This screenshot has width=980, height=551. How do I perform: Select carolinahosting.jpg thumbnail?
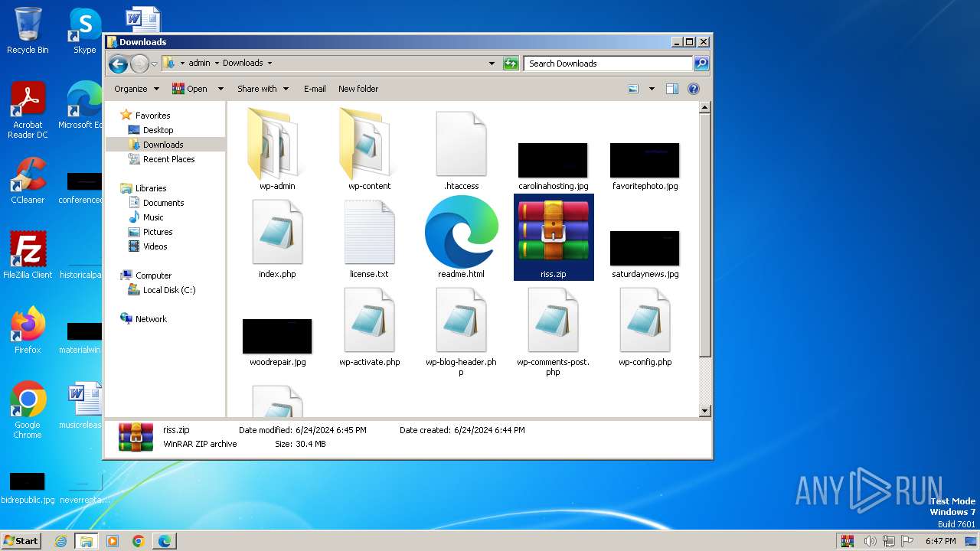[x=553, y=166]
